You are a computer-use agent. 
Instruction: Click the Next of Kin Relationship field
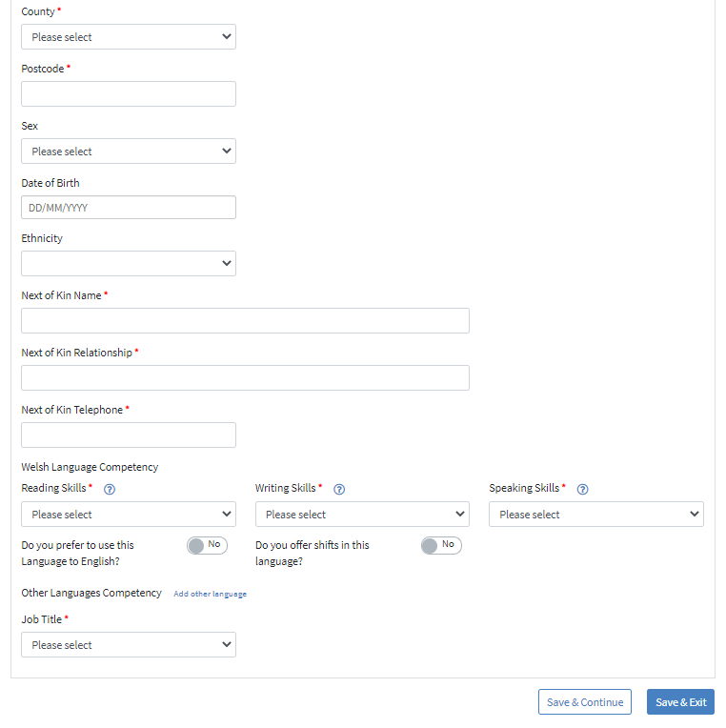pos(245,377)
